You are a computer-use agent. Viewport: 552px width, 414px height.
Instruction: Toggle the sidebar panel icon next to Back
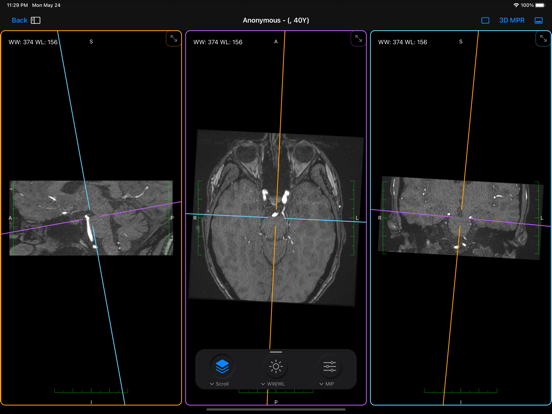click(36, 20)
